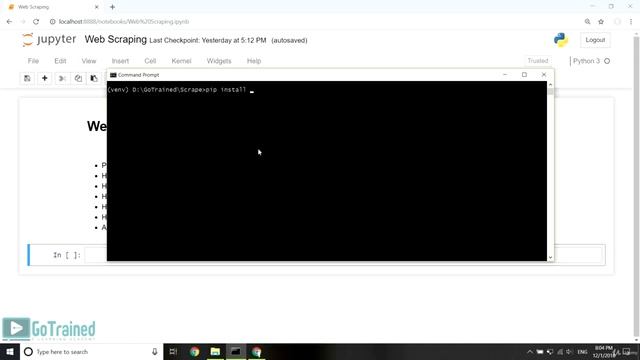Click volume icon in system tray
This screenshot has width=640, height=360.
(x=570, y=352)
